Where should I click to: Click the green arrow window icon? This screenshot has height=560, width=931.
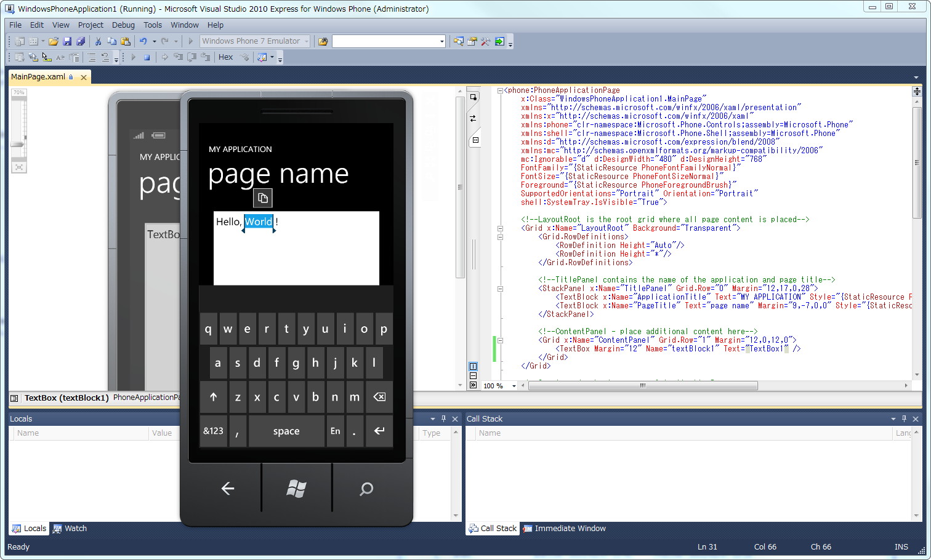(x=499, y=41)
